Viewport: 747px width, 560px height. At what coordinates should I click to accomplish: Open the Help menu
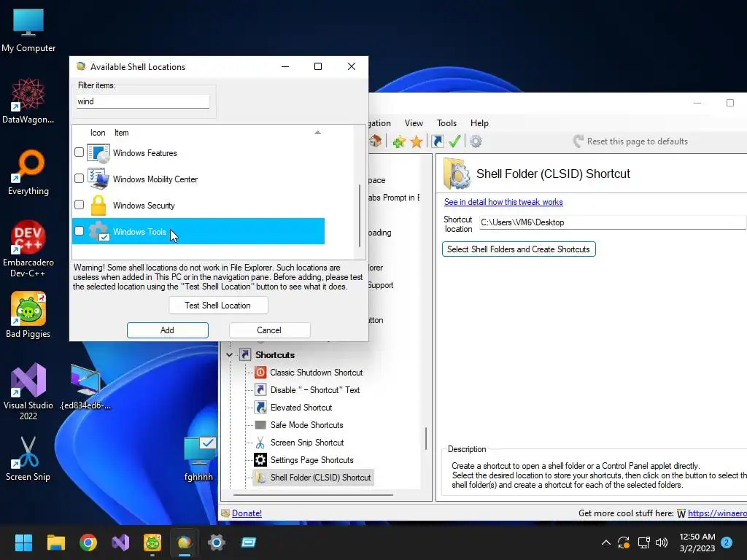click(479, 122)
